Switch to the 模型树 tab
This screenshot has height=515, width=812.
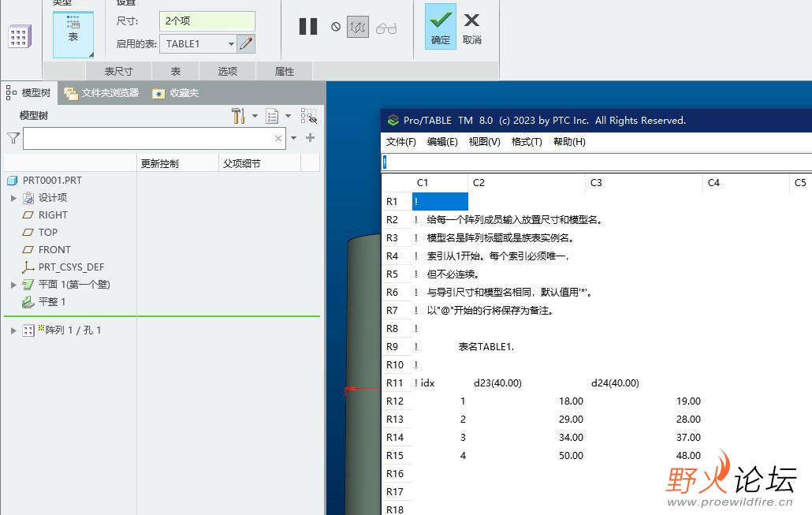pos(29,93)
